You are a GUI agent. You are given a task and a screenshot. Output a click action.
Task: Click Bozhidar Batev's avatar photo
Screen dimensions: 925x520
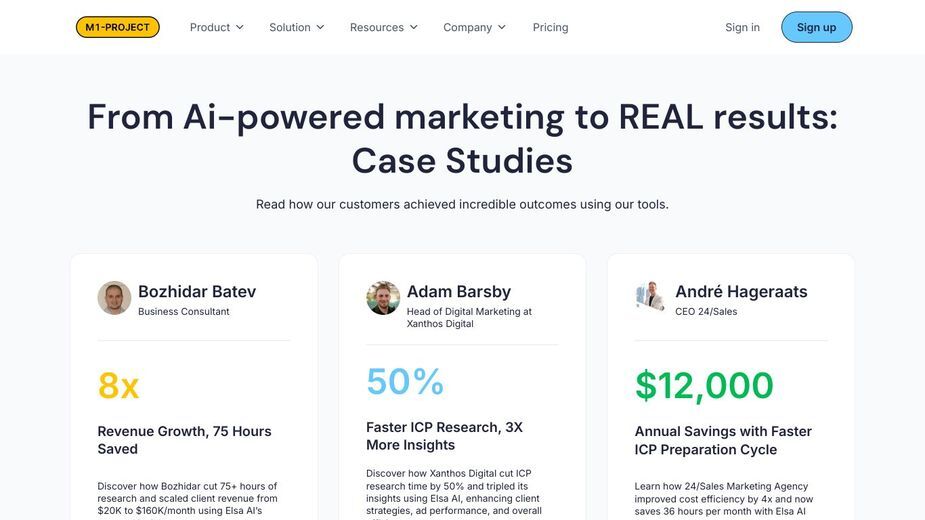pos(114,297)
